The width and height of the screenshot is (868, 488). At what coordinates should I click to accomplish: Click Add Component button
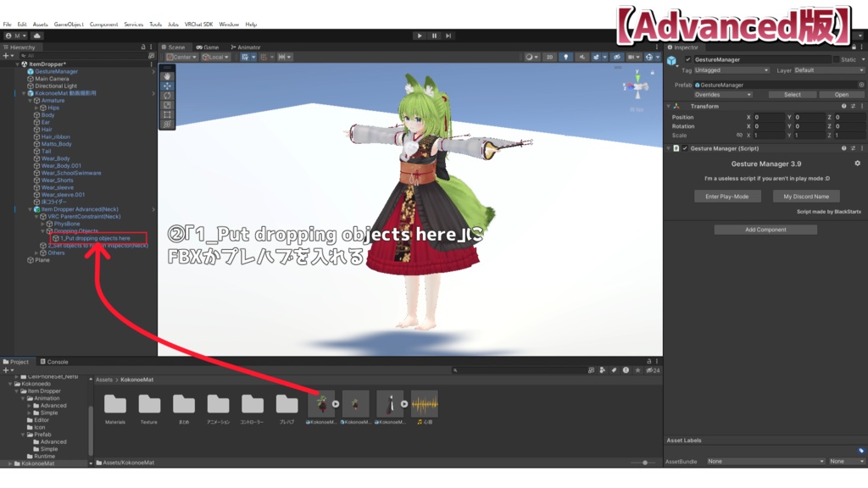[765, 230]
